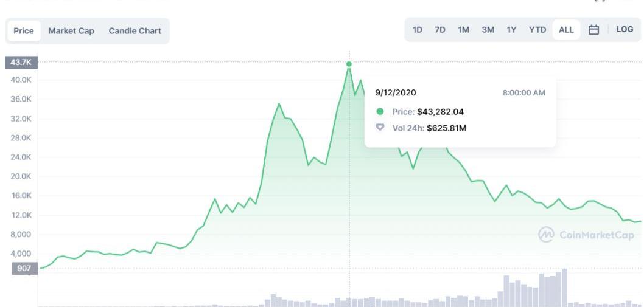This screenshot has width=644, height=307.
Task: Click the 907 low price label
Action: pos(21,269)
